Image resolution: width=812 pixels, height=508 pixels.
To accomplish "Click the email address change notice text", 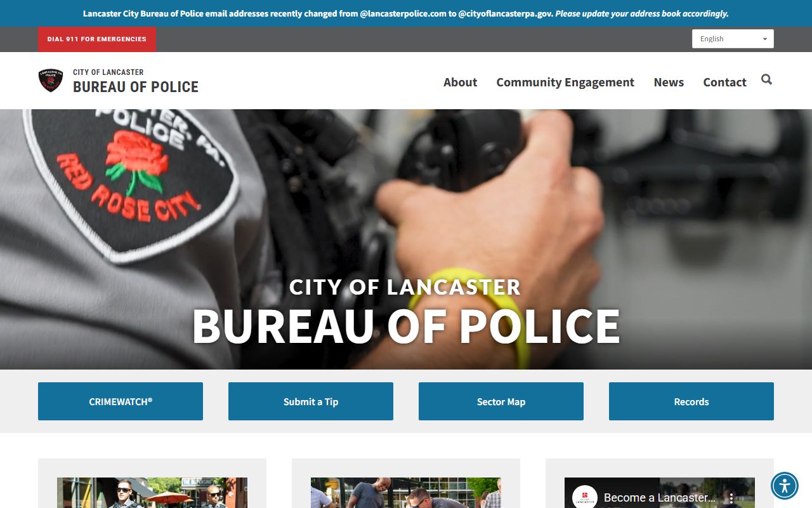I will [x=406, y=13].
